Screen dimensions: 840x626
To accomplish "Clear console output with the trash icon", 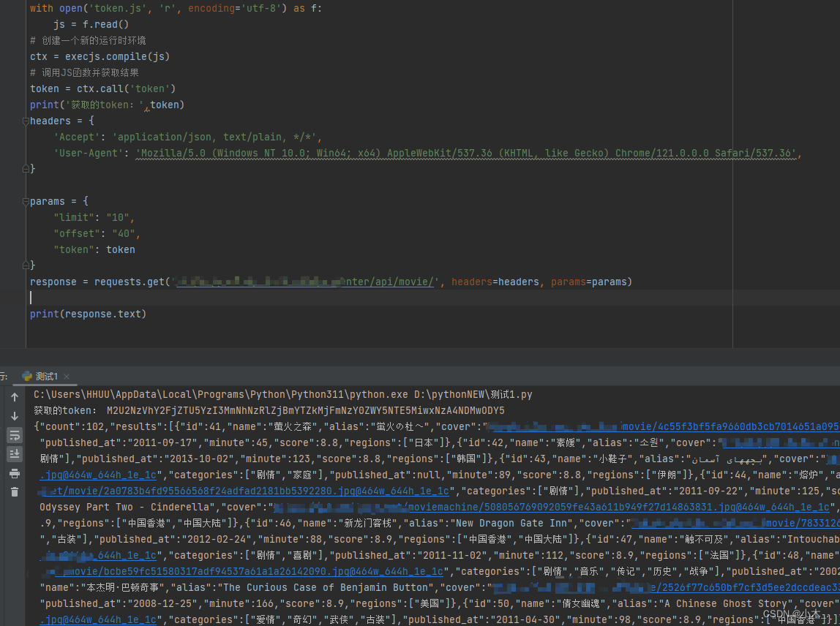I will click(x=15, y=491).
